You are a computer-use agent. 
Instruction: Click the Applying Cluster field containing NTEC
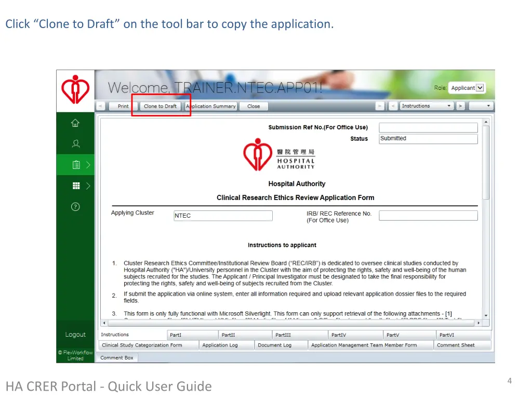click(x=223, y=216)
